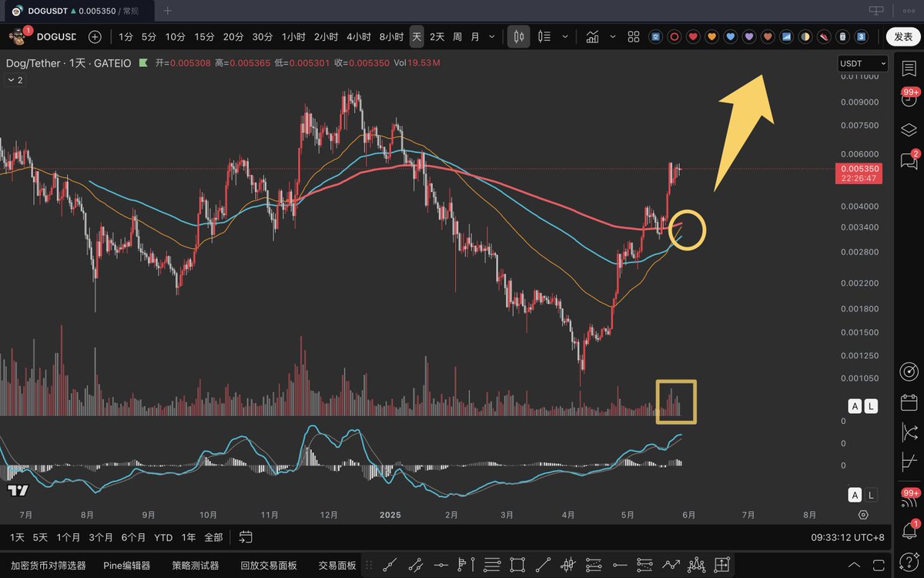Open the user profile avatar menu
The image size is (924, 578).
[x=17, y=36]
